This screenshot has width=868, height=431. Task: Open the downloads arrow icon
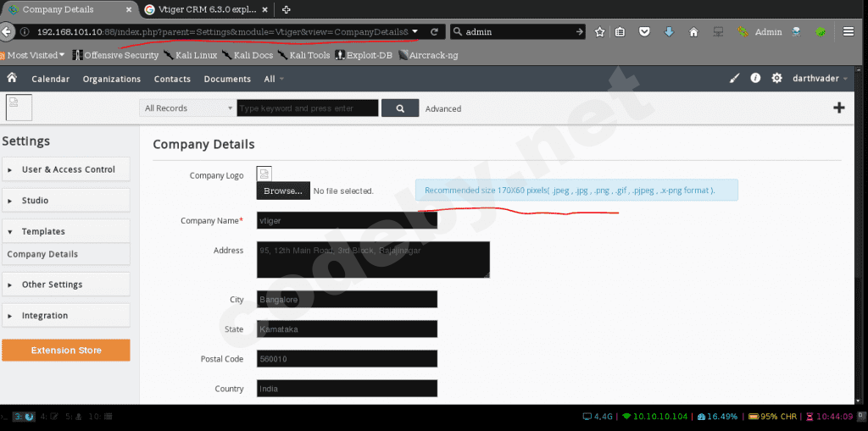pyautogui.click(x=670, y=32)
